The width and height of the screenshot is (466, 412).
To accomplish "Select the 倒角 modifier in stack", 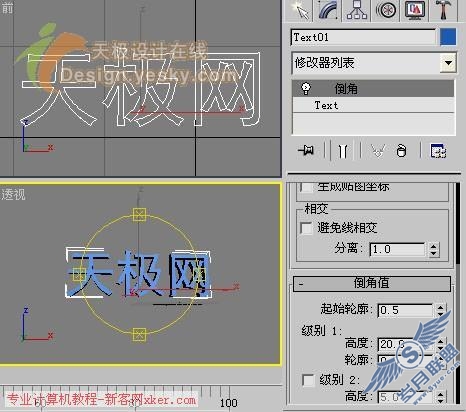I will coord(373,89).
